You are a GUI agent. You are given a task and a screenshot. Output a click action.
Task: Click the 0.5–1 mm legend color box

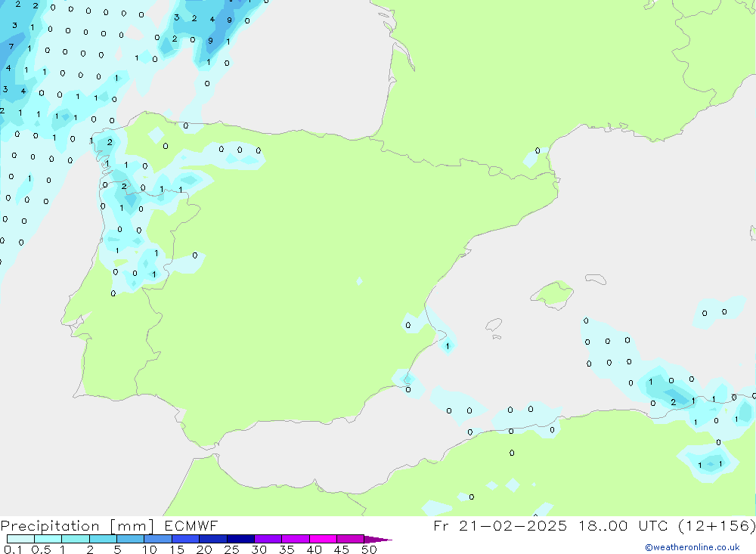[x=48, y=539]
